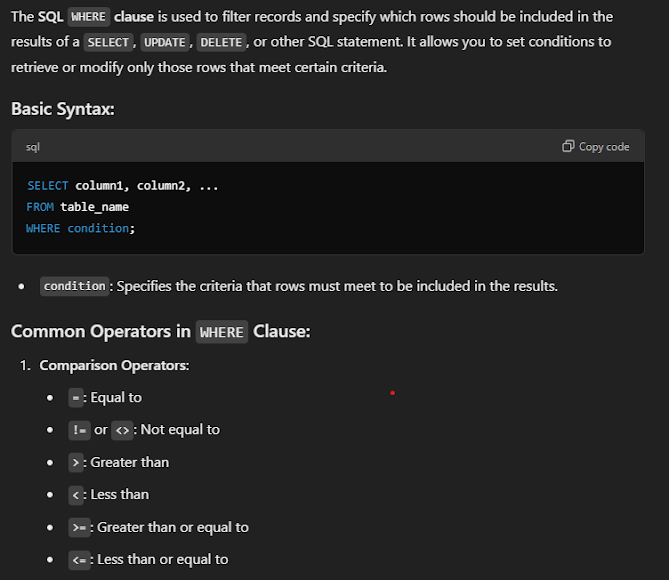Click the UPDATE inline code chip

(x=164, y=42)
